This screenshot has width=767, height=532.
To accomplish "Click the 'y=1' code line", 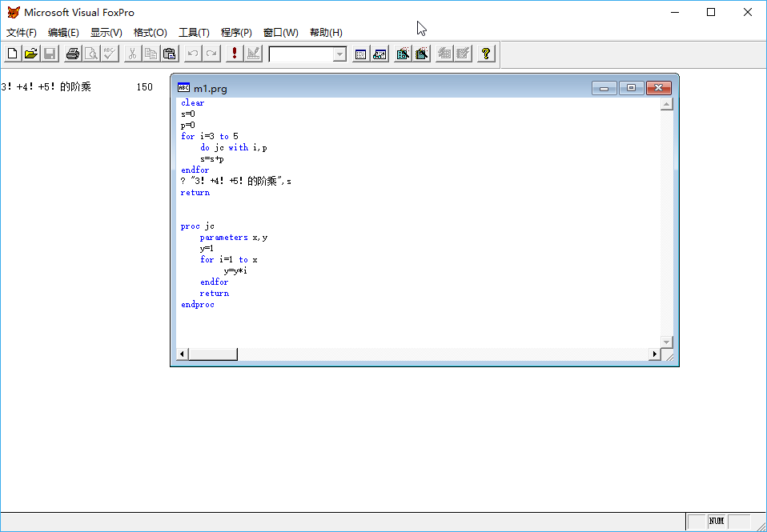I will click(x=207, y=248).
